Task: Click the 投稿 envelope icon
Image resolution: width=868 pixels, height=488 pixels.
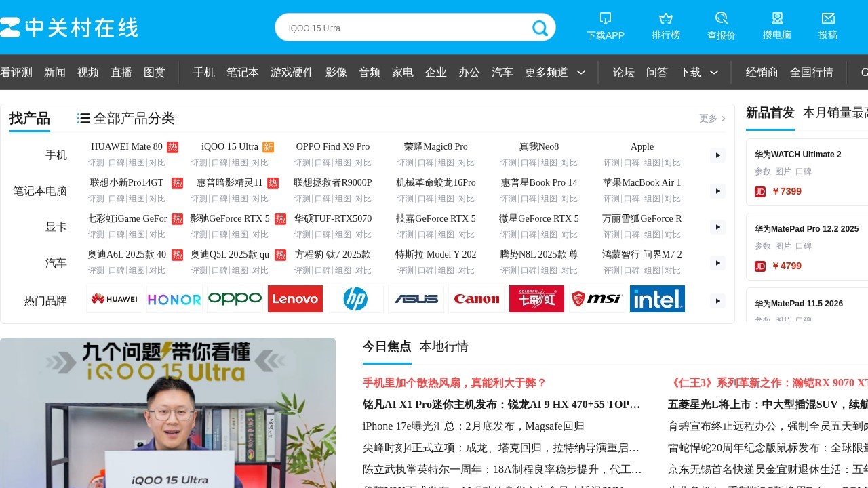Action: pyautogui.click(x=828, y=18)
